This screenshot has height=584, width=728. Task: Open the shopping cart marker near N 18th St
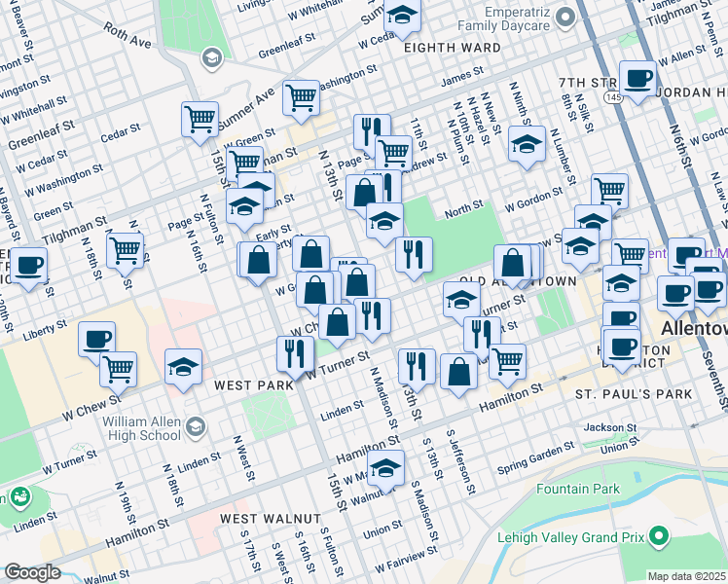[x=125, y=251]
